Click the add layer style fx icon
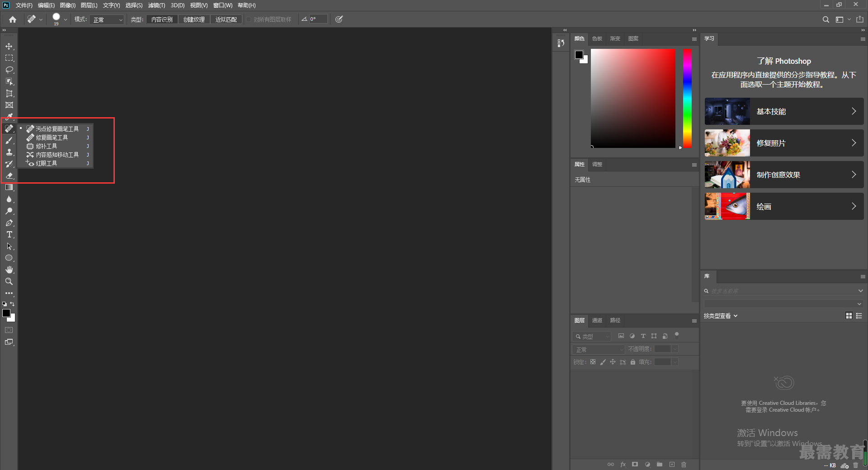 [x=623, y=464]
